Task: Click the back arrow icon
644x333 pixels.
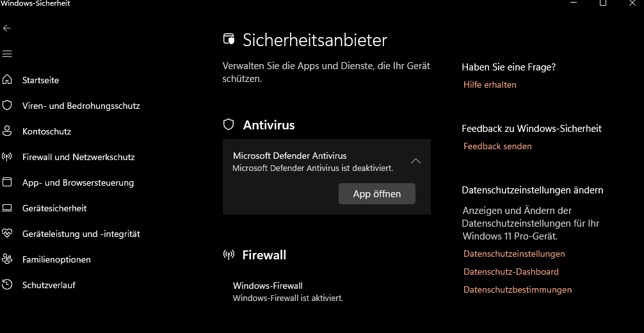Action: 7,28
